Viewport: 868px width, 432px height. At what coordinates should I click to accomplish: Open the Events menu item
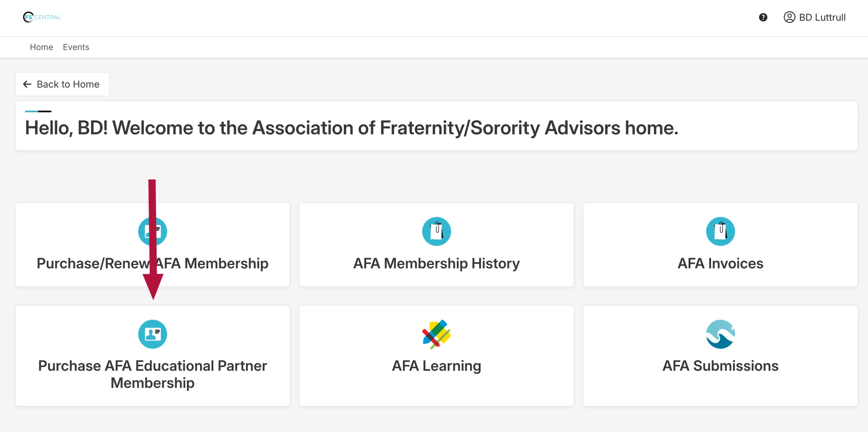pos(76,47)
